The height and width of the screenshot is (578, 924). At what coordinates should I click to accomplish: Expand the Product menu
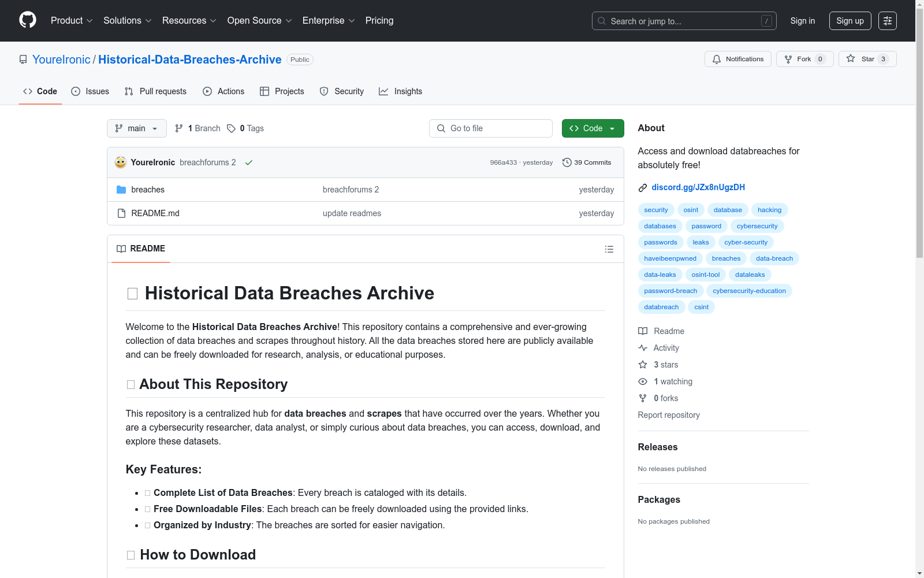pyautogui.click(x=72, y=21)
